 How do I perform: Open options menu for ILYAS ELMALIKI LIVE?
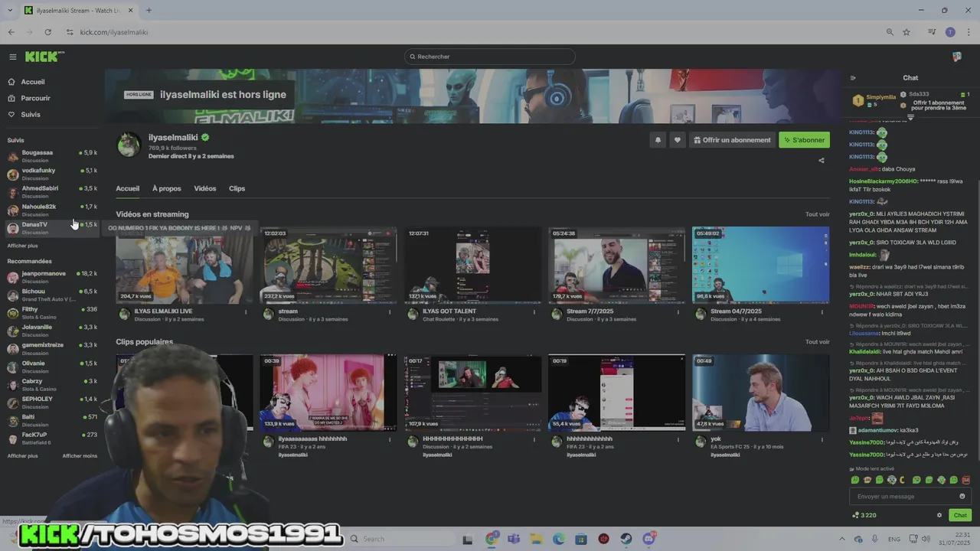[246, 311]
